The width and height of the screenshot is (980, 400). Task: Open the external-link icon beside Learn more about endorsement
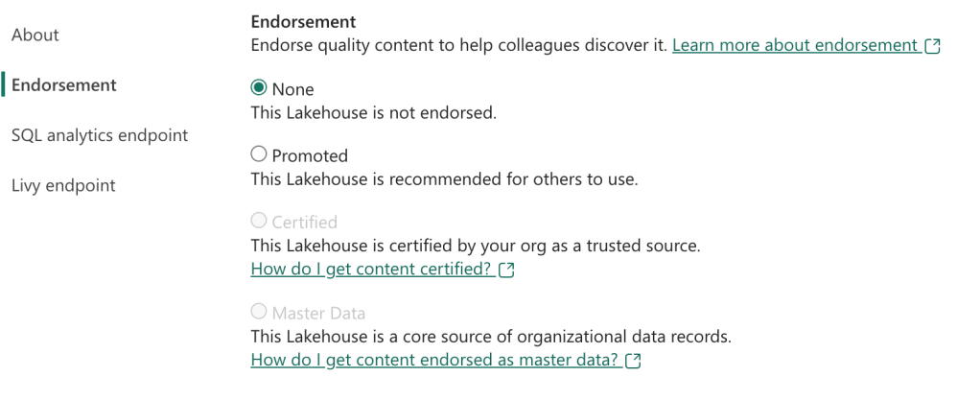point(932,46)
